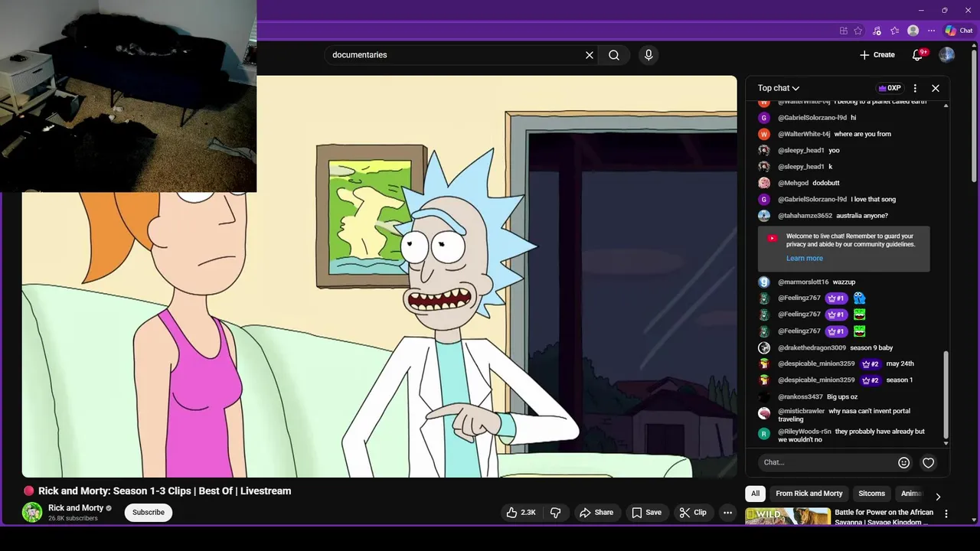This screenshot has width=980, height=551.
Task: Click the live chat scrollbar thumb
Action: pos(946,394)
